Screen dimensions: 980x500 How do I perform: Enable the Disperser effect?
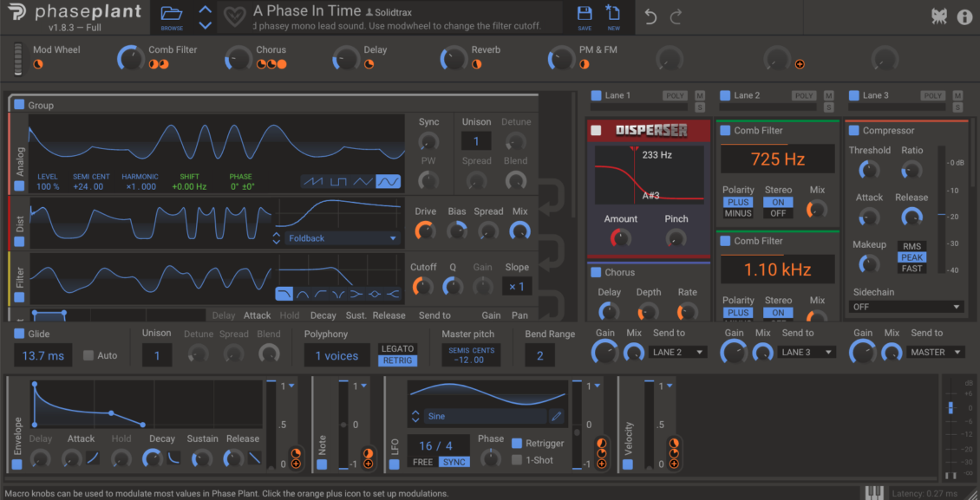[597, 130]
